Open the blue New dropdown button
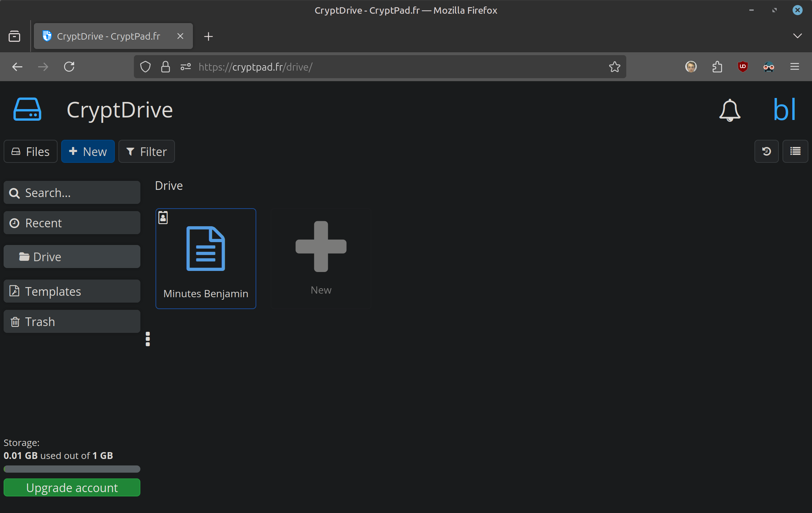The height and width of the screenshot is (513, 812). tap(88, 151)
